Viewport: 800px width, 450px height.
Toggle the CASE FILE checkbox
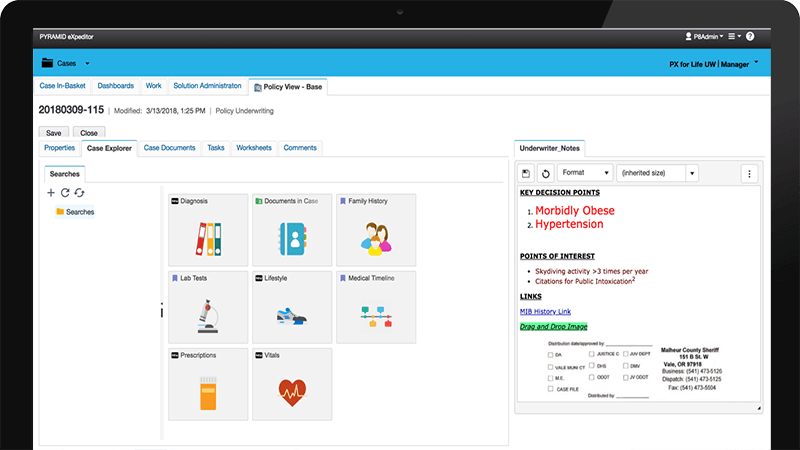click(550, 389)
